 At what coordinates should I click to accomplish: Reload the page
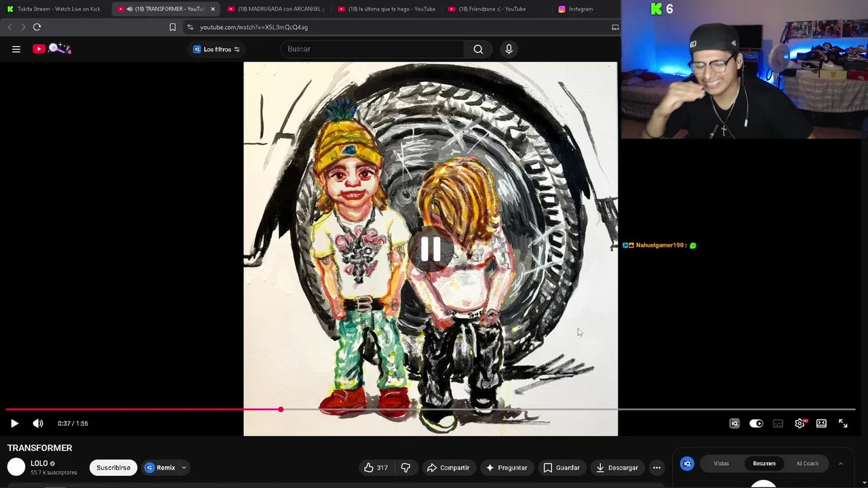[37, 27]
